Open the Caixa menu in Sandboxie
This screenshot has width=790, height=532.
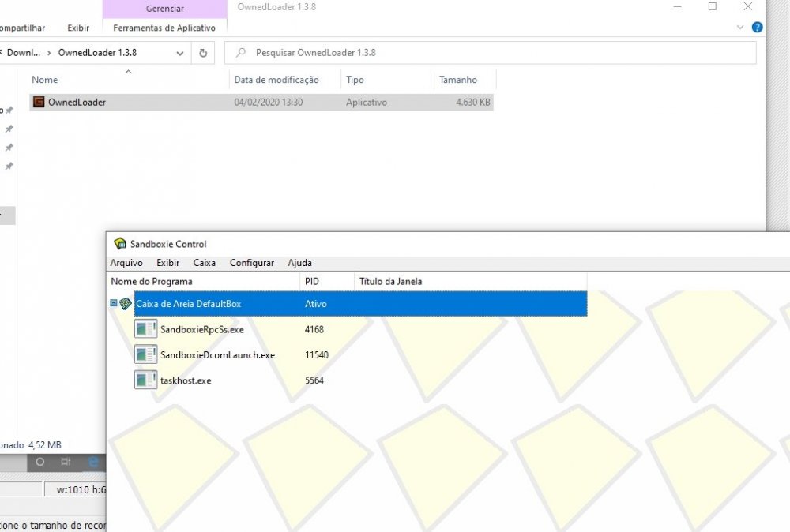pos(204,263)
